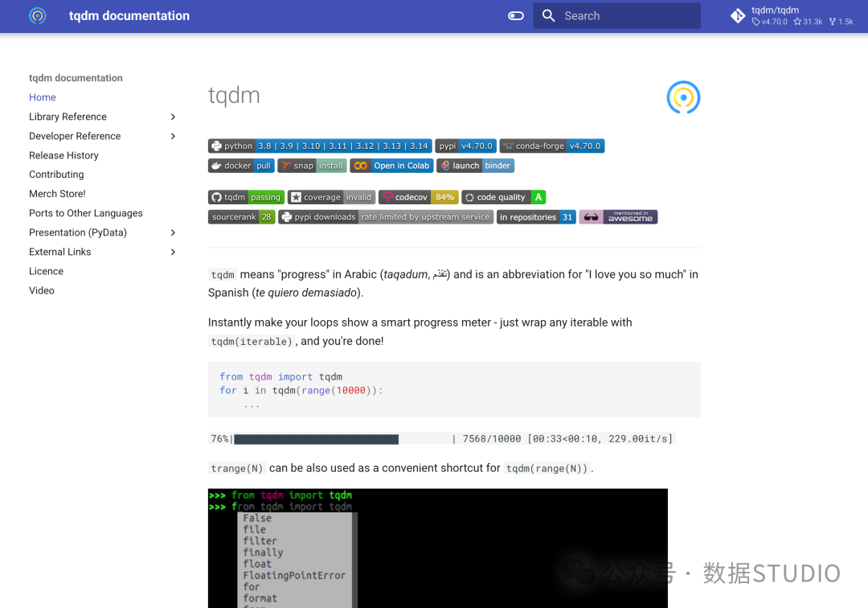Click the python versions badge
Image resolution: width=868 pixels, height=608 pixels.
[320, 146]
